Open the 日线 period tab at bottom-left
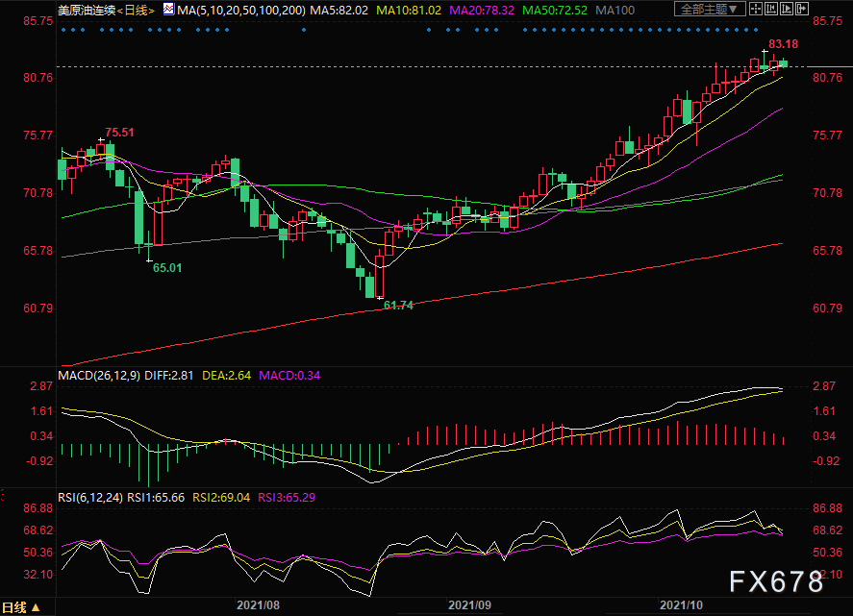Screen dimensions: 853x616 point(21,607)
